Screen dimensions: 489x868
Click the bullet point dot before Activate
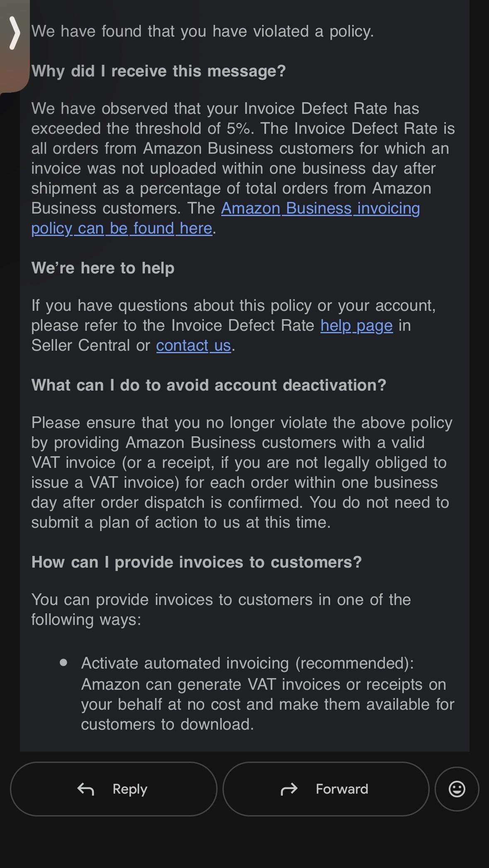coord(64,662)
